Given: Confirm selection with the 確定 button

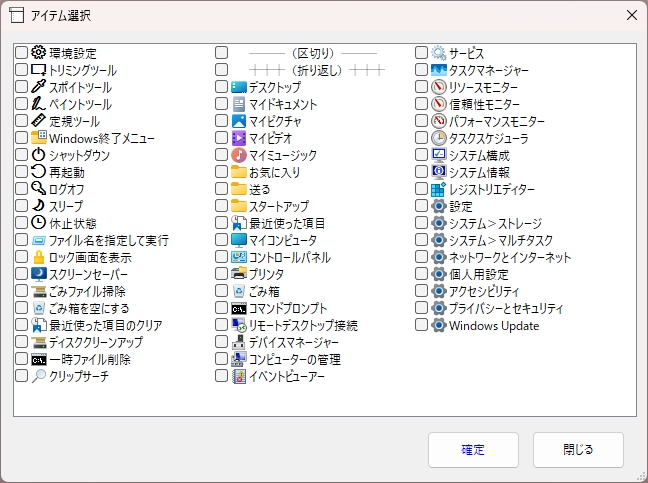Looking at the screenshot, I should [473, 450].
